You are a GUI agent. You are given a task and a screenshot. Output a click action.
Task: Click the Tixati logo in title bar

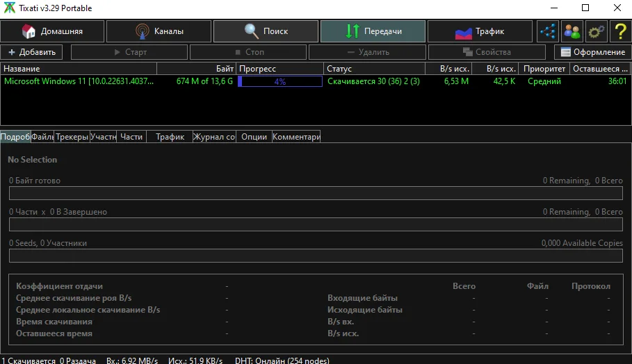pos(9,8)
